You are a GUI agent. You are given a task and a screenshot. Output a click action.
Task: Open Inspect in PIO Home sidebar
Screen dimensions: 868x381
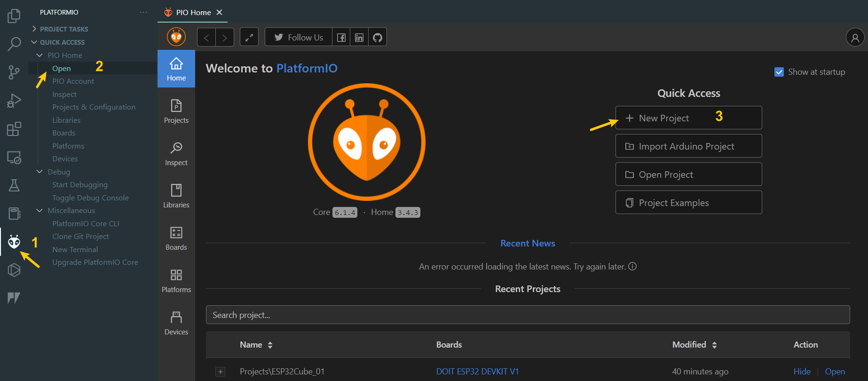coord(176,153)
